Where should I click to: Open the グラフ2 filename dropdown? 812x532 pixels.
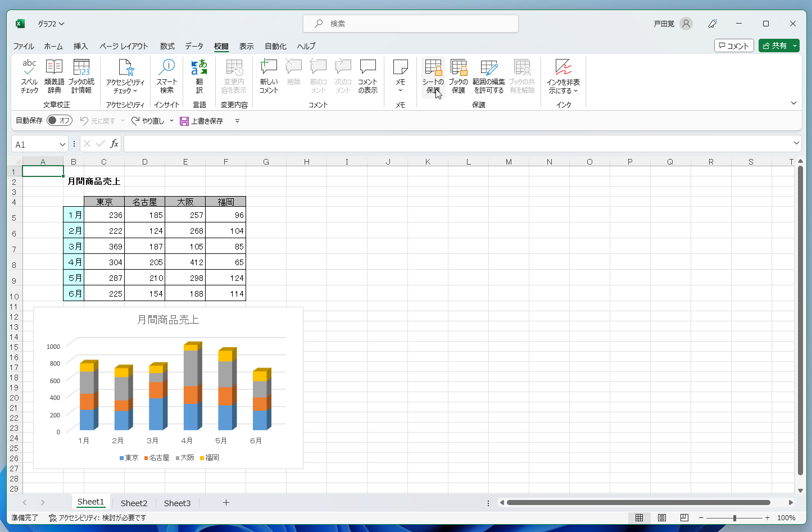[x=51, y=24]
